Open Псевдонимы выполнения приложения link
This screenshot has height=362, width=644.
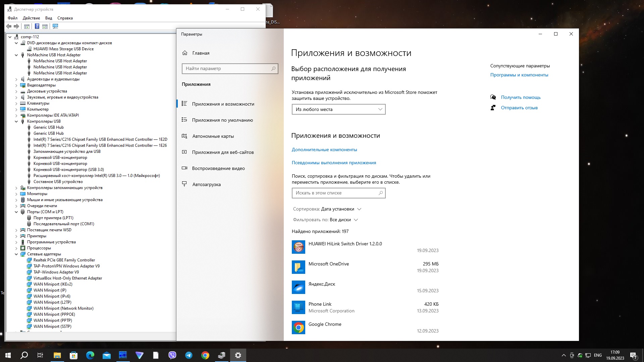[334, 163]
